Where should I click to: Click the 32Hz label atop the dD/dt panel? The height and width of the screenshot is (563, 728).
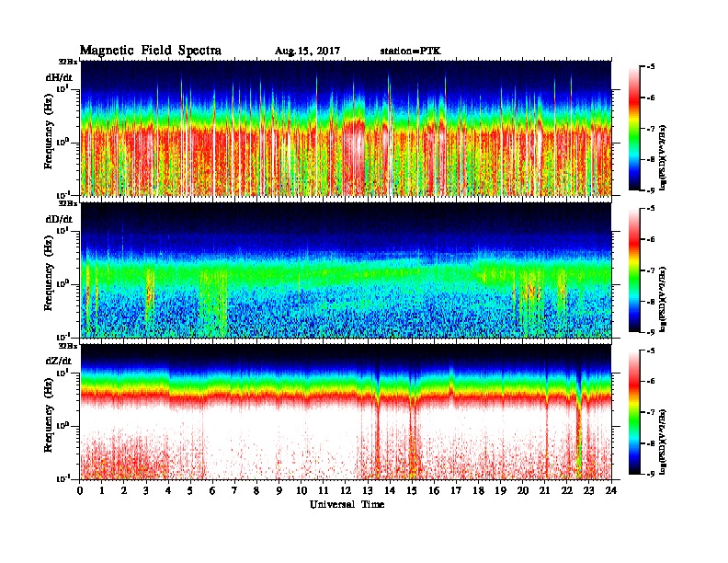tap(68, 203)
